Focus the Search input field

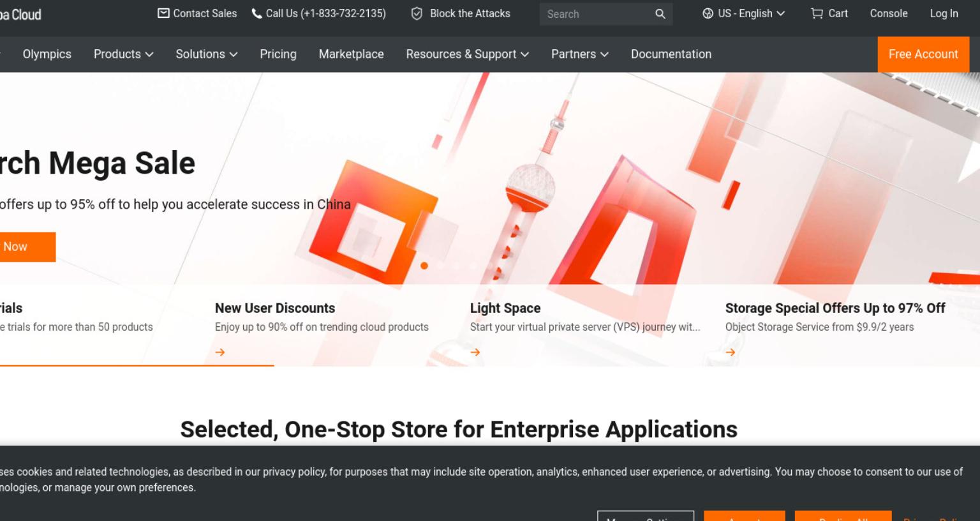tap(597, 14)
